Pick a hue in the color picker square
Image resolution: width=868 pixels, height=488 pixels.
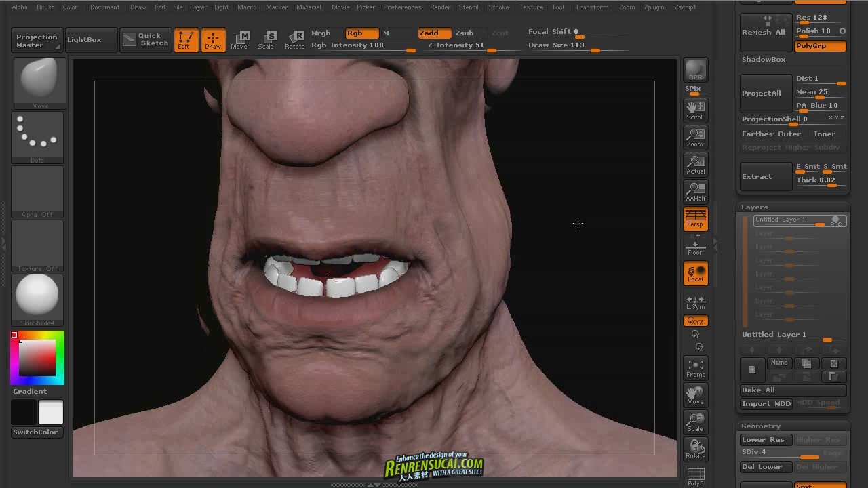[37, 357]
